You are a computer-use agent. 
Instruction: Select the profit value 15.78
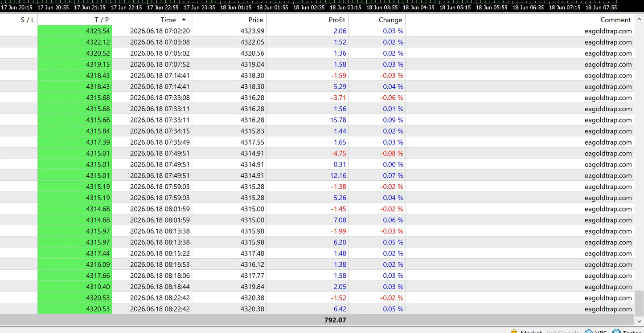[338, 120]
